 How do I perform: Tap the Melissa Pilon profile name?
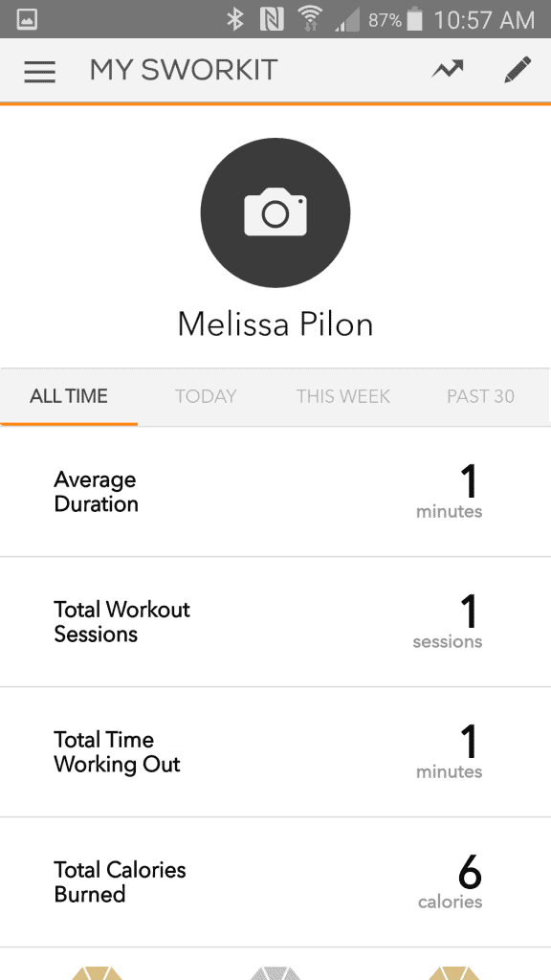pyautogui.click(x=275, y=324)
